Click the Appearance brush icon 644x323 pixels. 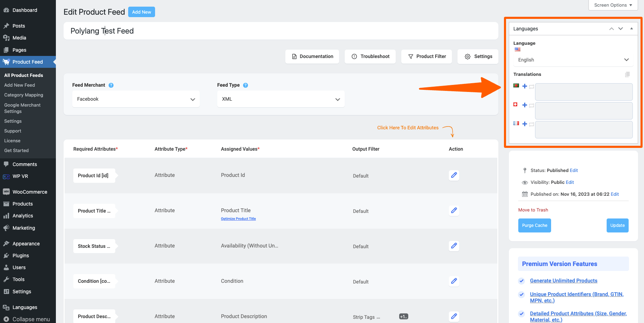6,244
